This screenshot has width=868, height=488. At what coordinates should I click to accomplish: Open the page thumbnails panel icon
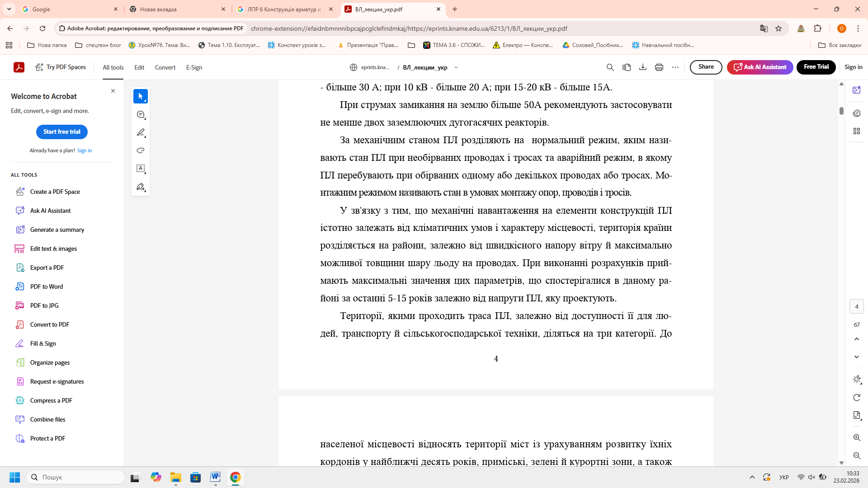click(x=627, y=67)
